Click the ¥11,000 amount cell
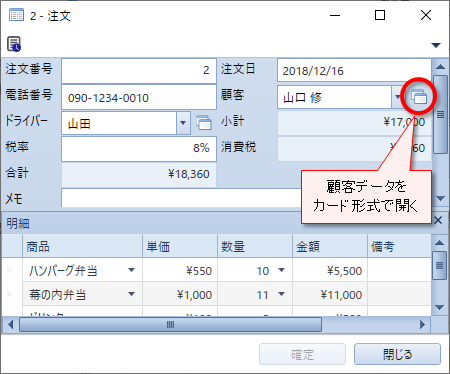The image size is (450, 374). [330, 294]
